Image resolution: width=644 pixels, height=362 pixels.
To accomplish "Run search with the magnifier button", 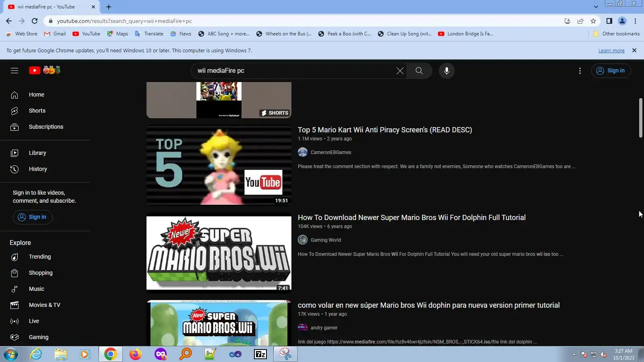I will click(x=419, y=71).
